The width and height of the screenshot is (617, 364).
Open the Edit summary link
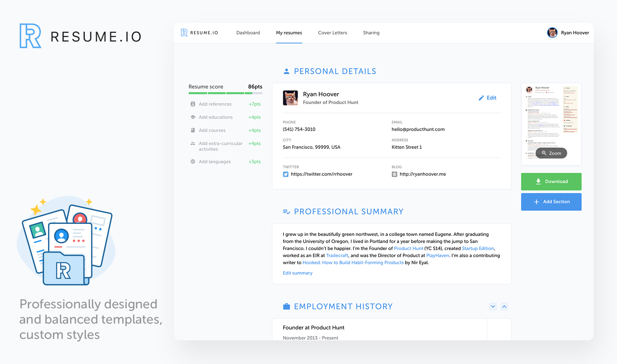point(297,273)
